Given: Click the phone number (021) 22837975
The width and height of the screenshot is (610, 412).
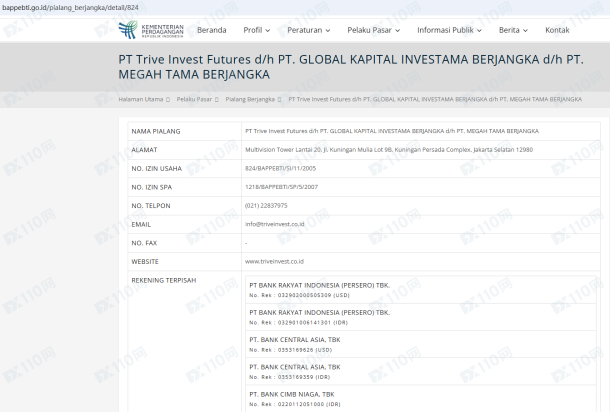Looking at the screenshot, I should (x=266, y=205).
